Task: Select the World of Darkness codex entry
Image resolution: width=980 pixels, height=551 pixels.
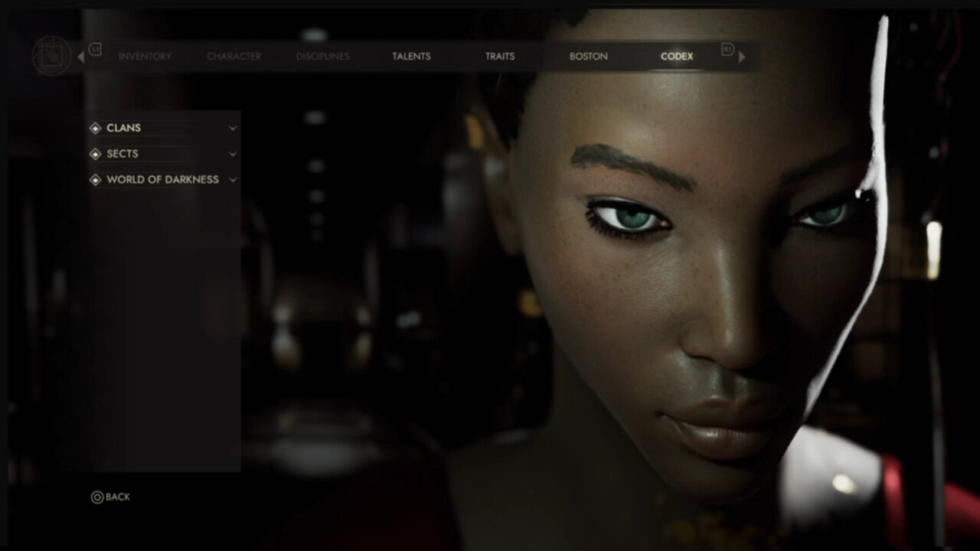Action: click(164, 180)
